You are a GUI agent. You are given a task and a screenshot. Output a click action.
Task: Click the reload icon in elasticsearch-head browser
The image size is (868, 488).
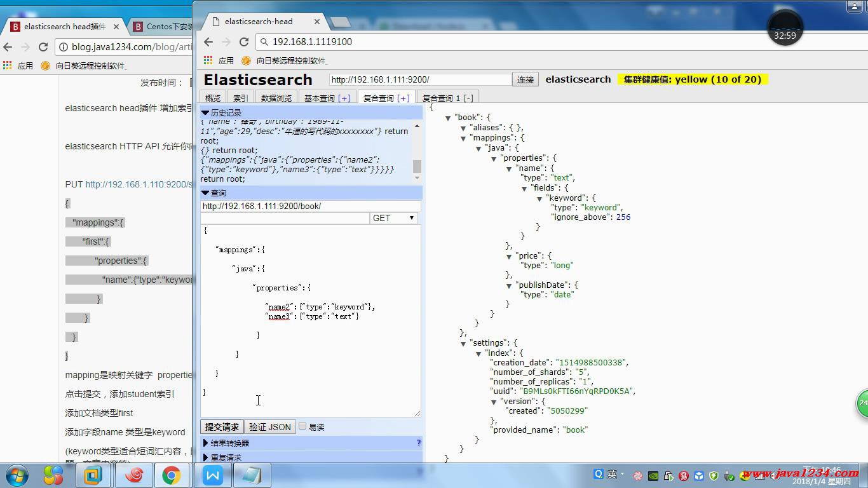244,42
